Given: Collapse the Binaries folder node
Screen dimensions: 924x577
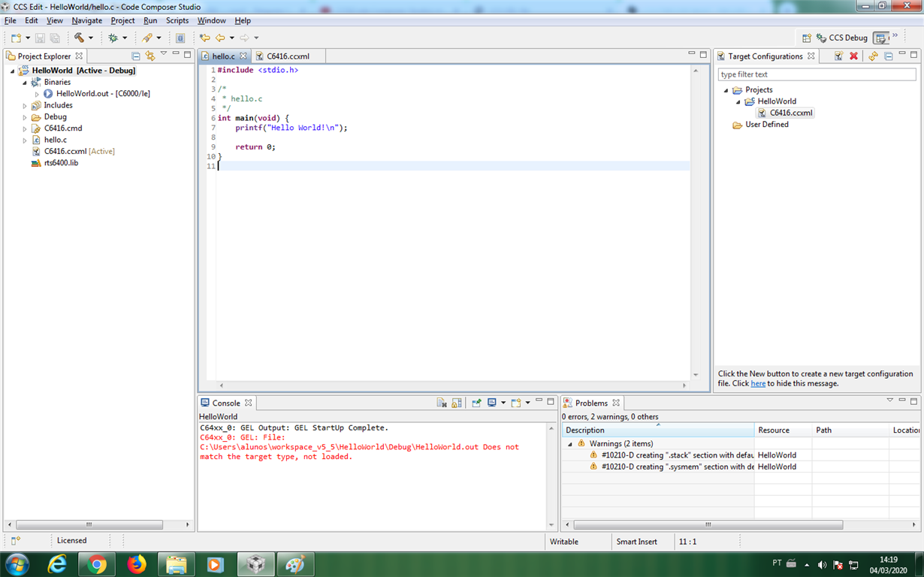Looking at the screenshot, I should (25, 83).
